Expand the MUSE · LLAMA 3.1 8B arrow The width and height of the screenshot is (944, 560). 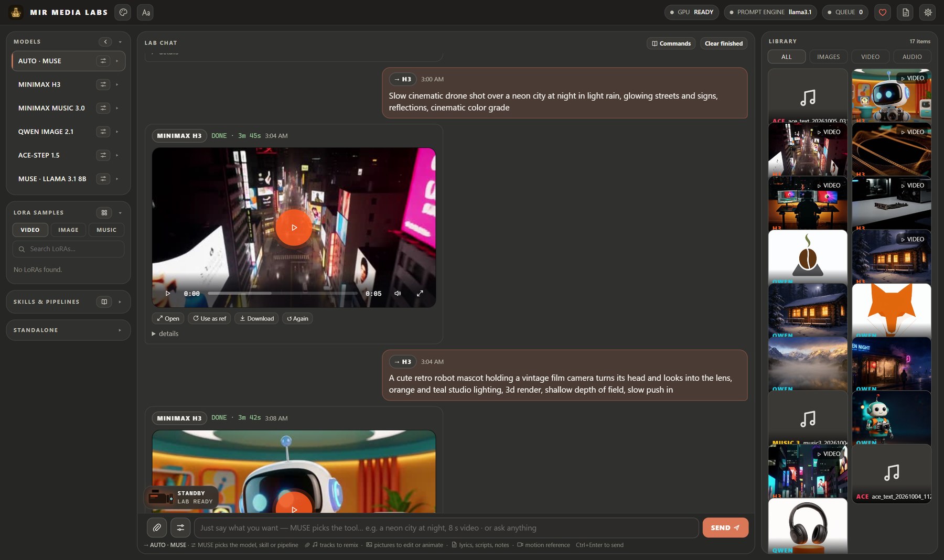pos(117,179)
